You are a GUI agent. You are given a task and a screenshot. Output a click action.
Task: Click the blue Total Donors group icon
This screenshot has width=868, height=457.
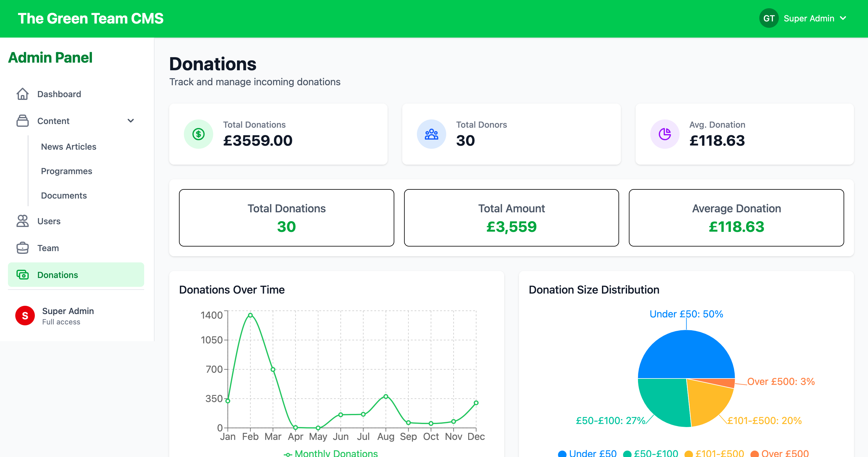431,134
